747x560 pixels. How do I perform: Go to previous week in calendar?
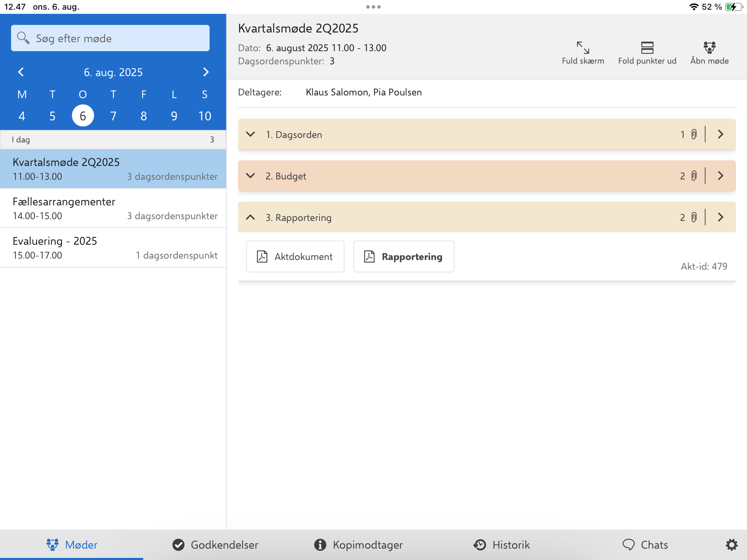[21, 72]
